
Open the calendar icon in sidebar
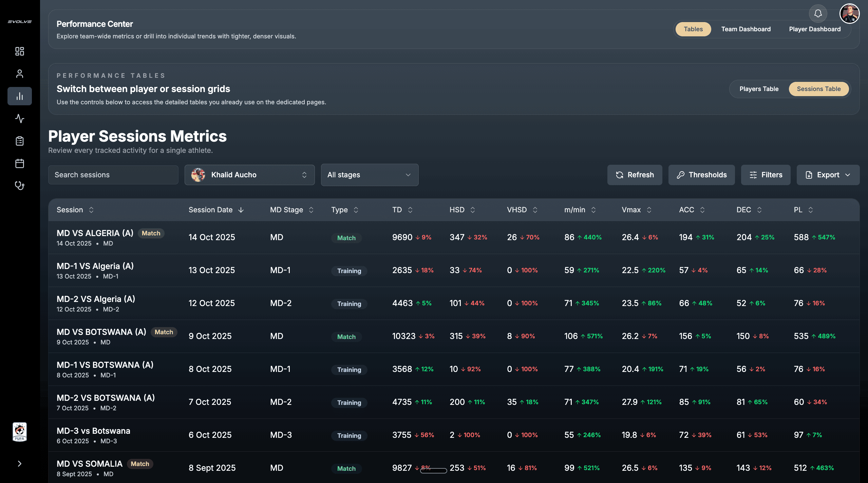tap(20, 163)
